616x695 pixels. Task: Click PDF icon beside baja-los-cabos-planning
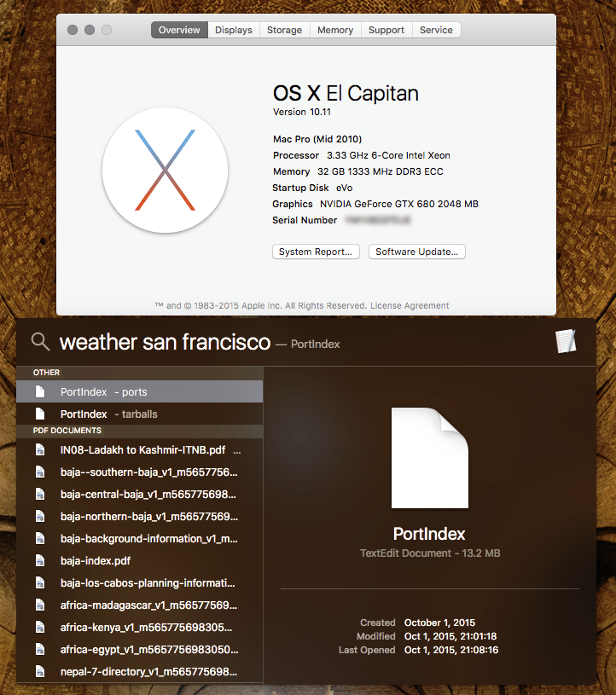[x=40, y=583]
